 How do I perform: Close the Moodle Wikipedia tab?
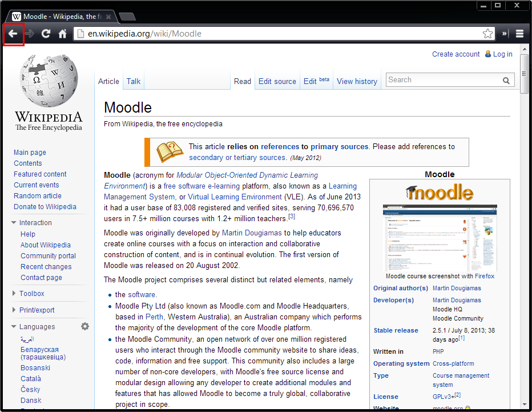coord(108,17)
